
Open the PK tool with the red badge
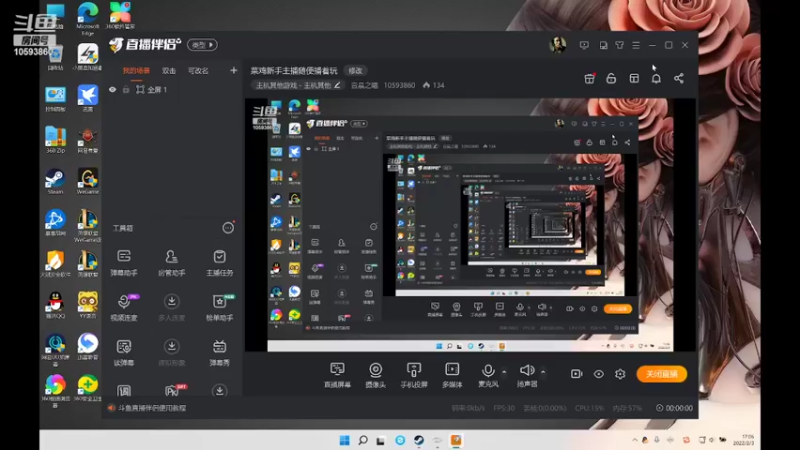tap(173, 390)
